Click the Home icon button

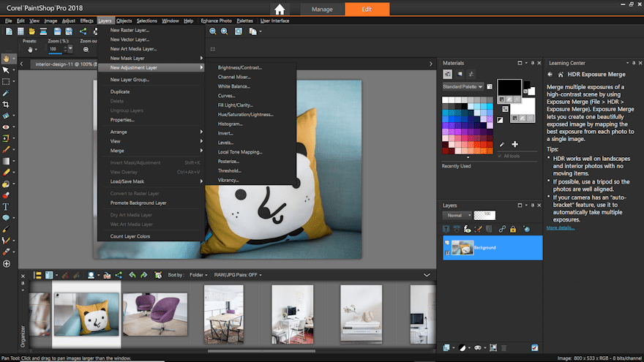[x=279, y=9]
